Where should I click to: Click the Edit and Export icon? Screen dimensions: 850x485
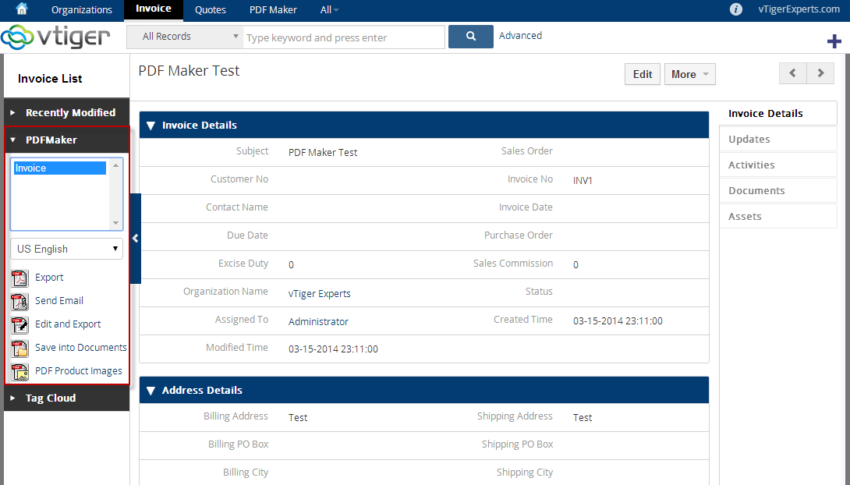point(20,325)
